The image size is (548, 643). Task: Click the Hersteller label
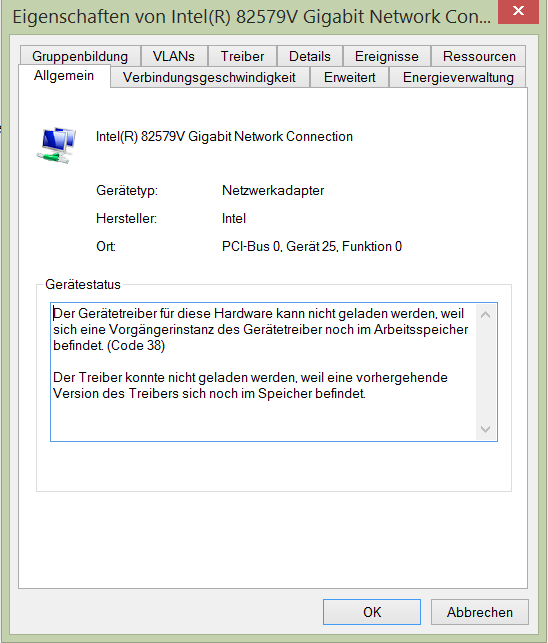[x=126, y=218]
